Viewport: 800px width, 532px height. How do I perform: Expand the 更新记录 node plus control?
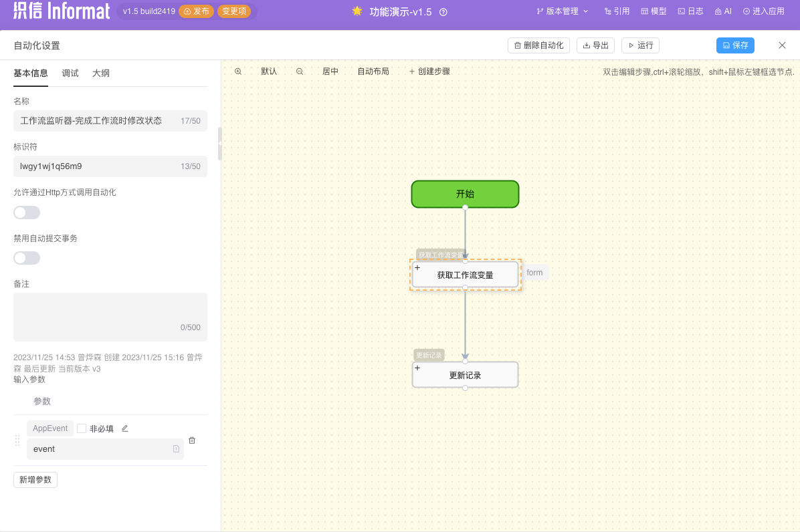(x=417, y=367)
